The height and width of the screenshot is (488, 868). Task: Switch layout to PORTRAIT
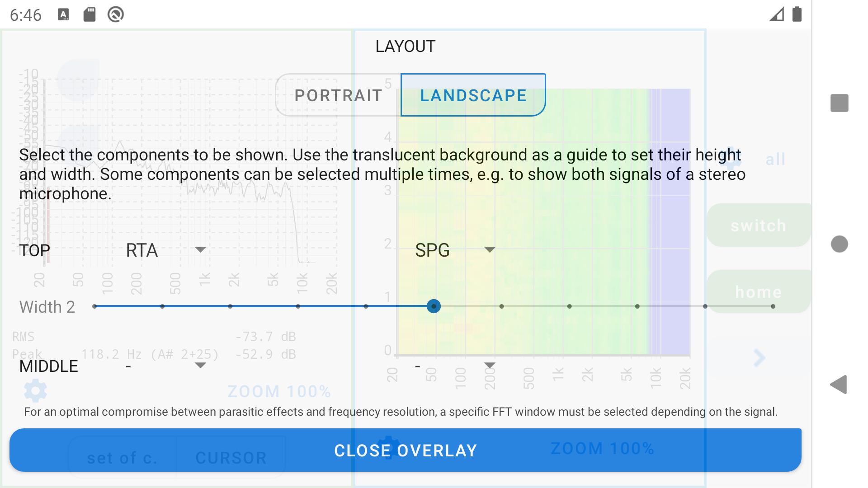338,95
